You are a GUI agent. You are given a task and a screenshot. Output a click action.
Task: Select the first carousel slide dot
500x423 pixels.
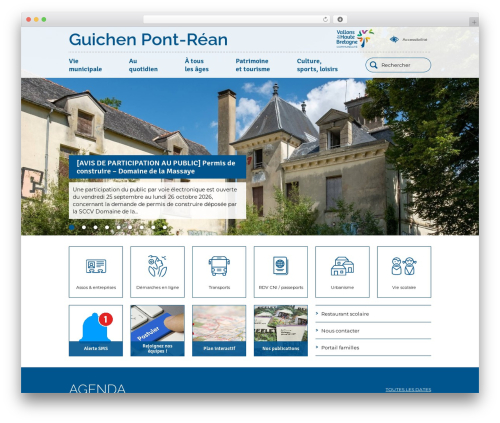[x=72, y=227]
